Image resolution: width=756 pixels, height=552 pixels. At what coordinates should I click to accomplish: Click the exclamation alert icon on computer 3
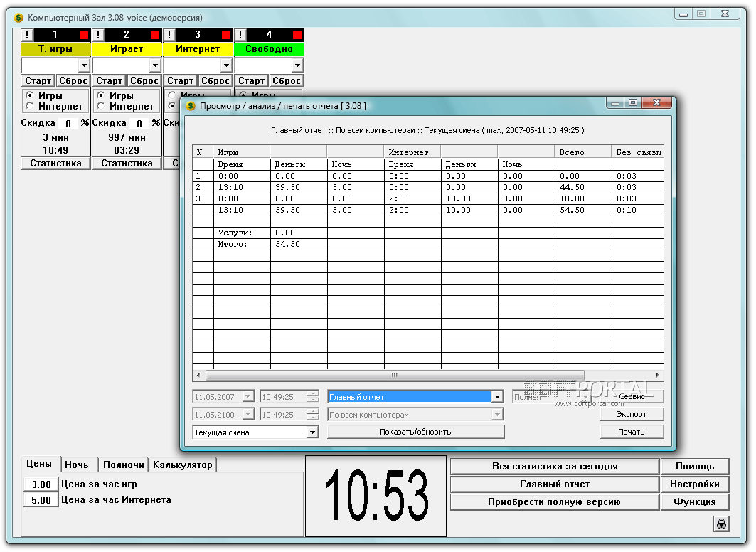point(169,35)
